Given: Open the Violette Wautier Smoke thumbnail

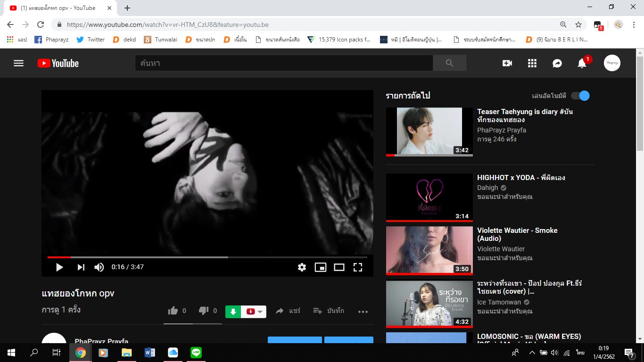Looking at the screenshot, I should pyautogui.click(x=429, y=250).
